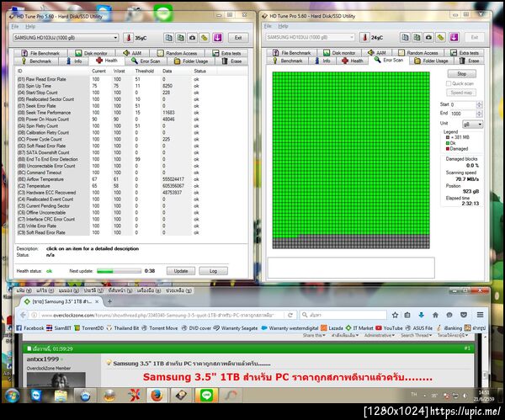505x420 pixels.
Task: Click the Log button
Action: tap(213, 271)
